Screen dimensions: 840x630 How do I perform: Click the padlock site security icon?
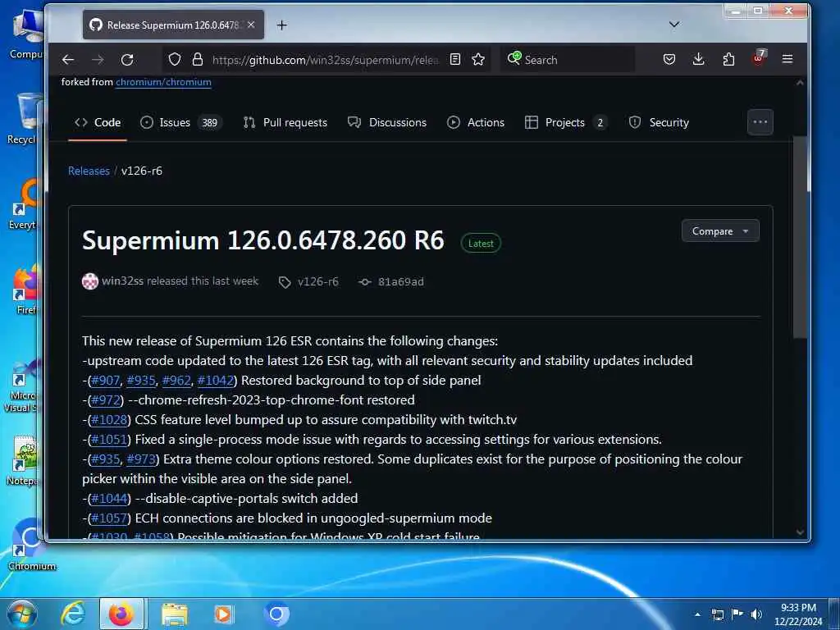click(197, 59)
